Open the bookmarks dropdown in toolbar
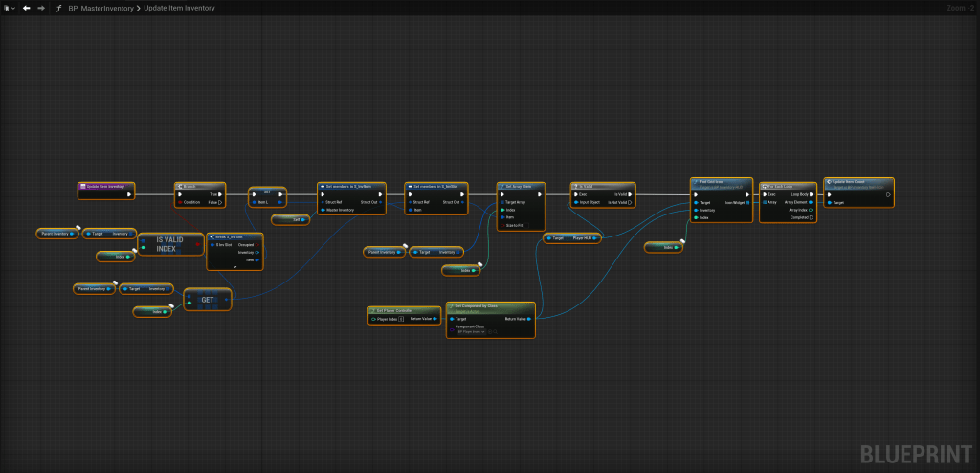Viewport: 980px width, 473px height. click(x=9, y=8)
